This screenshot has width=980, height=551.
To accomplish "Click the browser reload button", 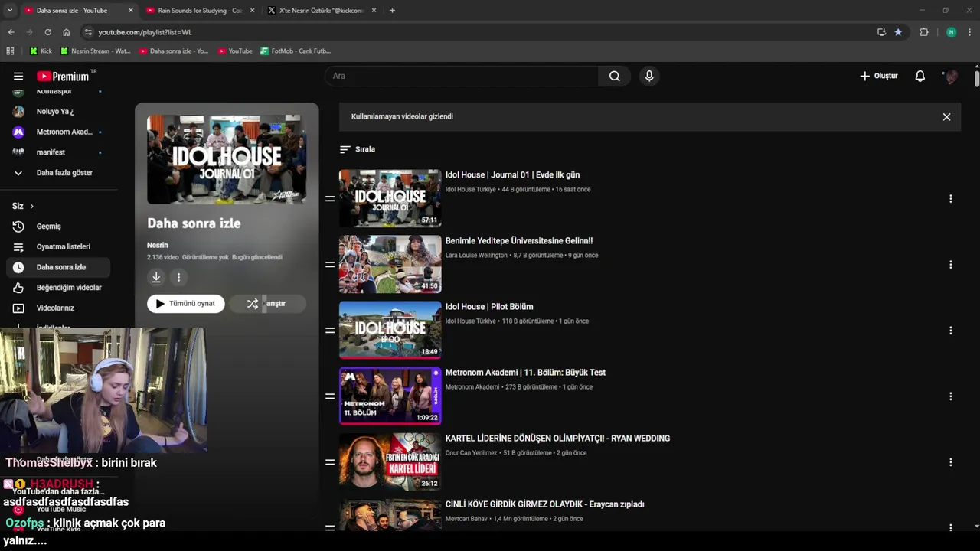I will tap(47, 32).
